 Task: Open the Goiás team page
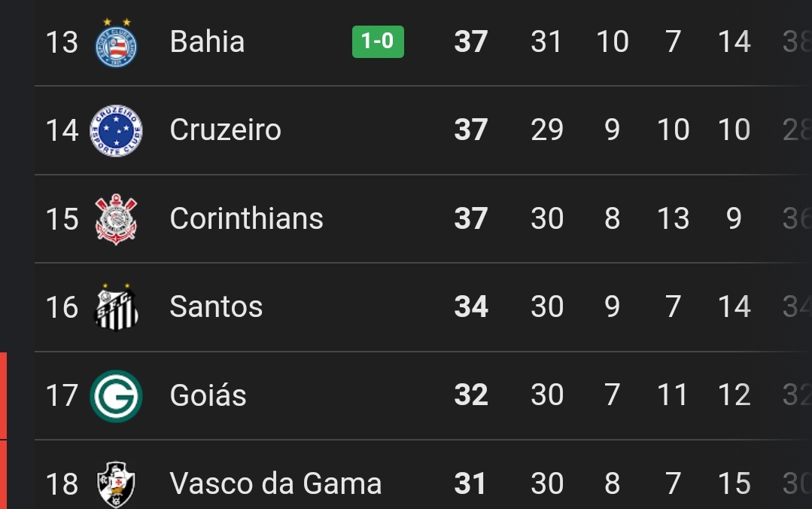(x=208, y=396)
